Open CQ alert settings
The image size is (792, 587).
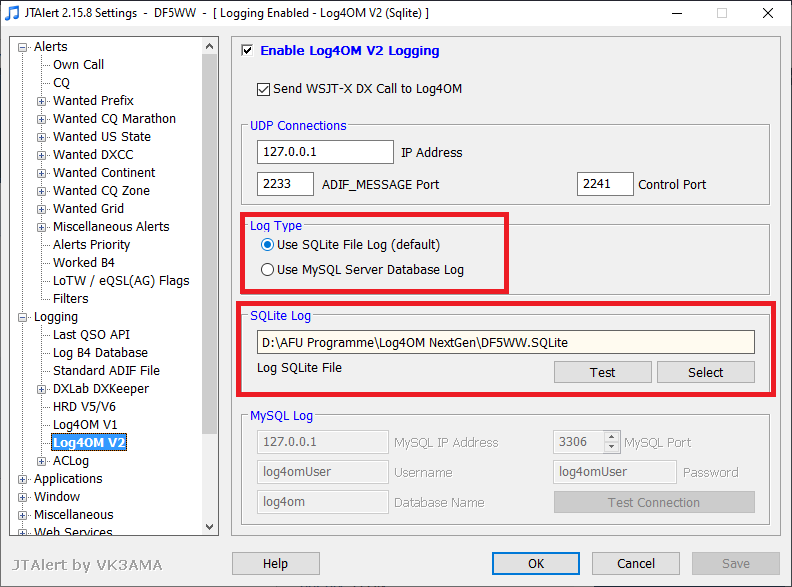[x=61, y=83]
